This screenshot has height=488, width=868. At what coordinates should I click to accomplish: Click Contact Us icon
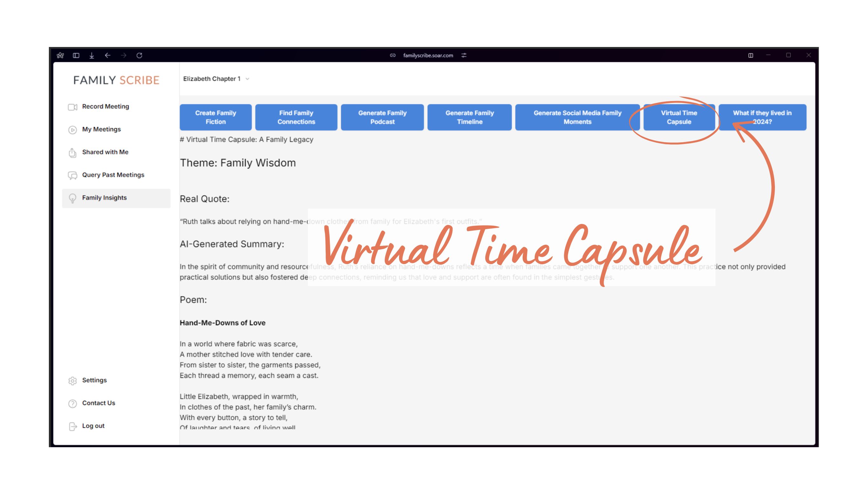pyautogui.click(x=73, y=403)
